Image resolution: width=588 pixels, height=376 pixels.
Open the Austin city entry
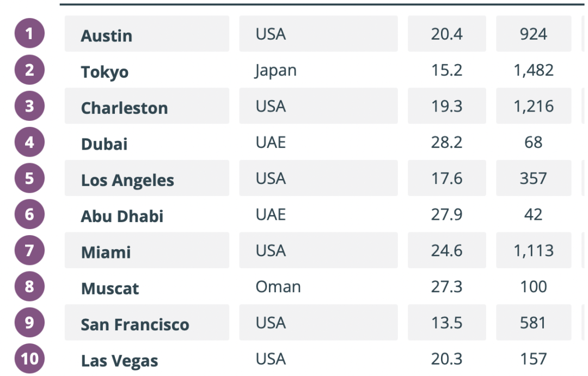(147, 34)
